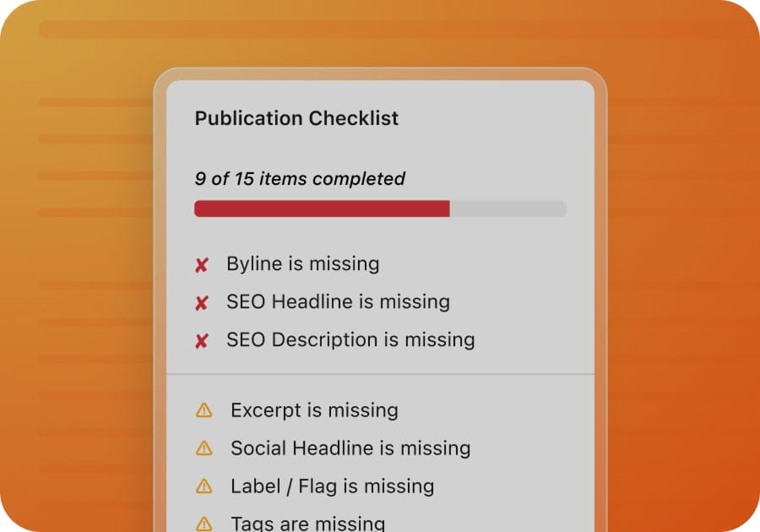Click the warning icon beside Tags are missing
Screen dimensions: 760x532
coord(204,524)
